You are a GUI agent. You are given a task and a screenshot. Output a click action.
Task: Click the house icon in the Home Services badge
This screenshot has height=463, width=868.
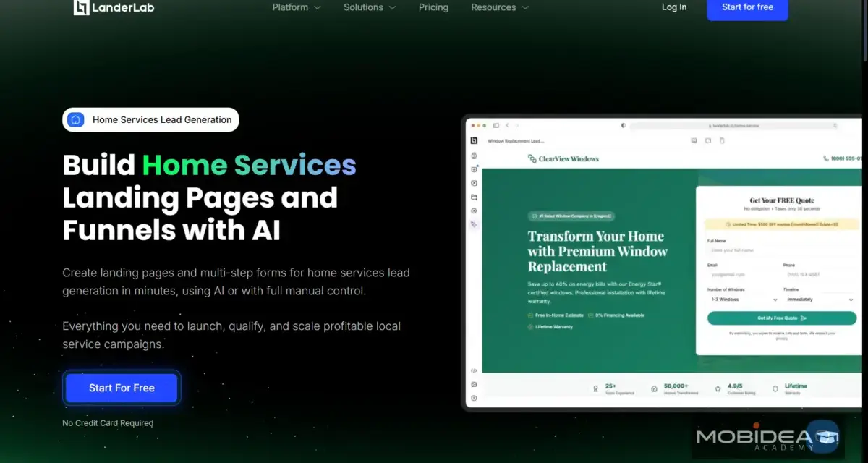[76, 120]
